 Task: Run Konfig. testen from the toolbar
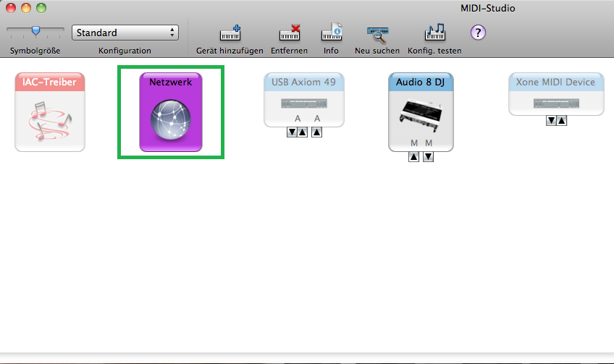click(434, 33)
